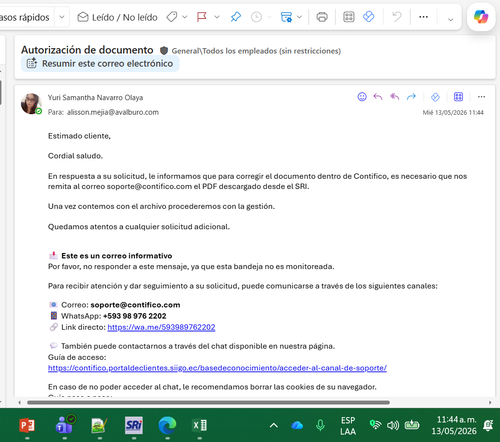Click the horizontal scrollbar thumb
The height and width of the screenshot is (442, 500).
[x=208, y=402]
